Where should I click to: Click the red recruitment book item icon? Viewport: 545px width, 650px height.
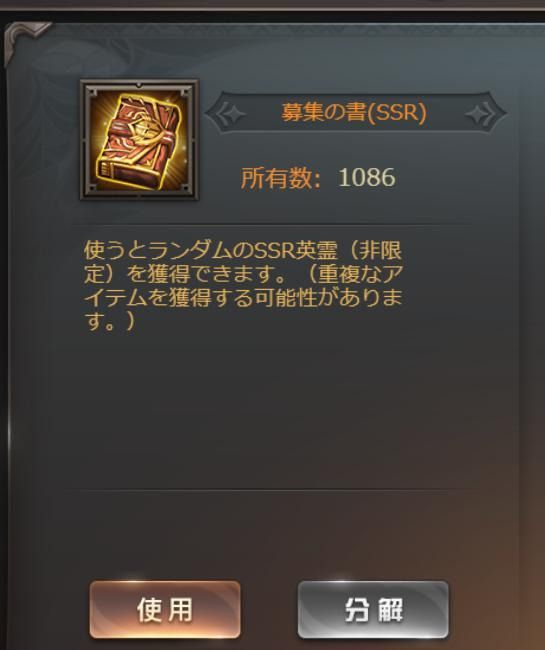139,140
